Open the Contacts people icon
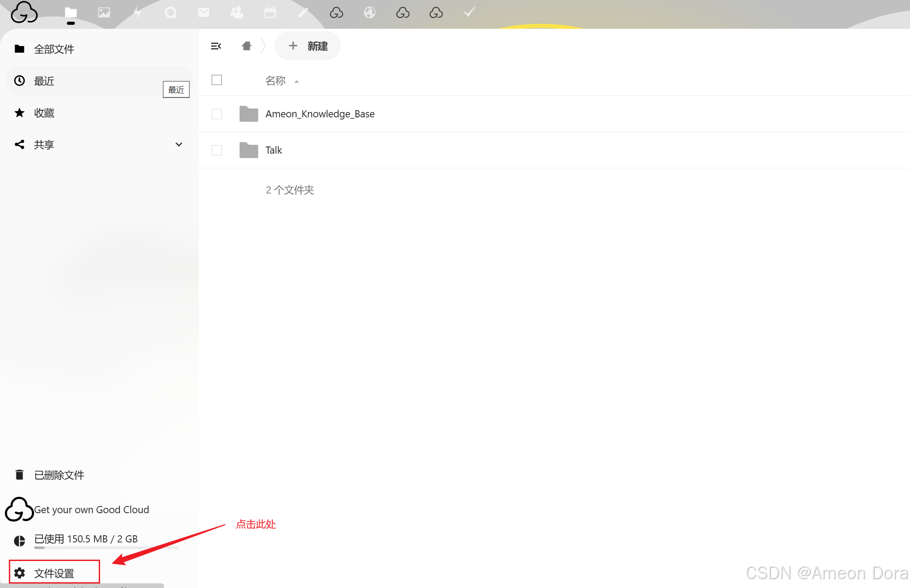The image size is (910, 588). [x=237, y=12]
